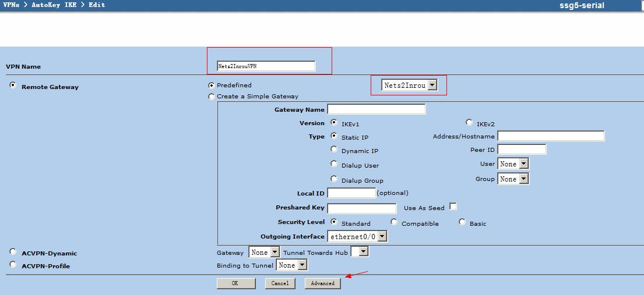This screenshot has width=644, height=295.
Task: Expand the Binding to Tunnel dropdown
Action: [292, 265]
